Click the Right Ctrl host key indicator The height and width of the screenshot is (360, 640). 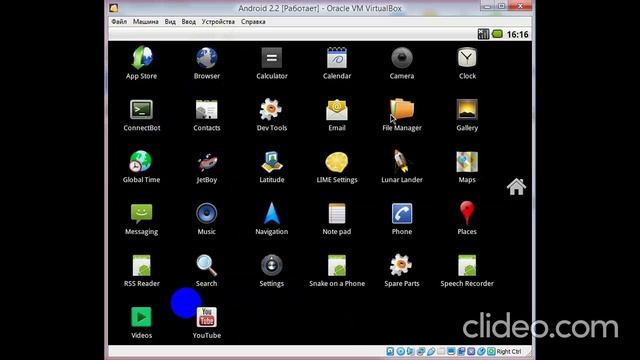[509, 351]
